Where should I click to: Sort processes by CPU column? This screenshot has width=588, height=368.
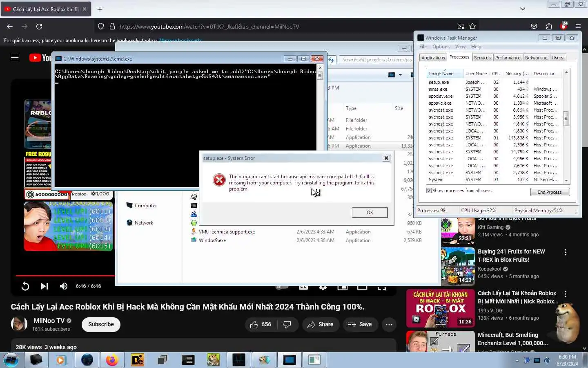pos(496,74)
